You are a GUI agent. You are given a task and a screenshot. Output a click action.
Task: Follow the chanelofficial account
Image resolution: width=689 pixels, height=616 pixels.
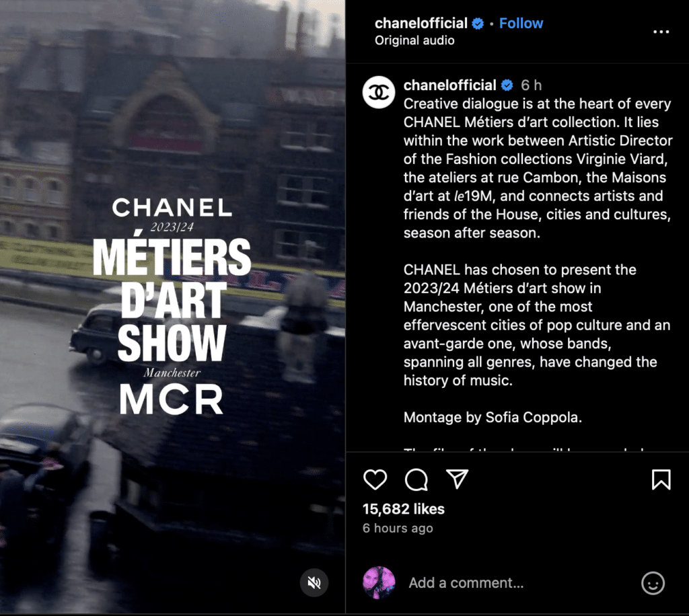click(x=521, y=24)
